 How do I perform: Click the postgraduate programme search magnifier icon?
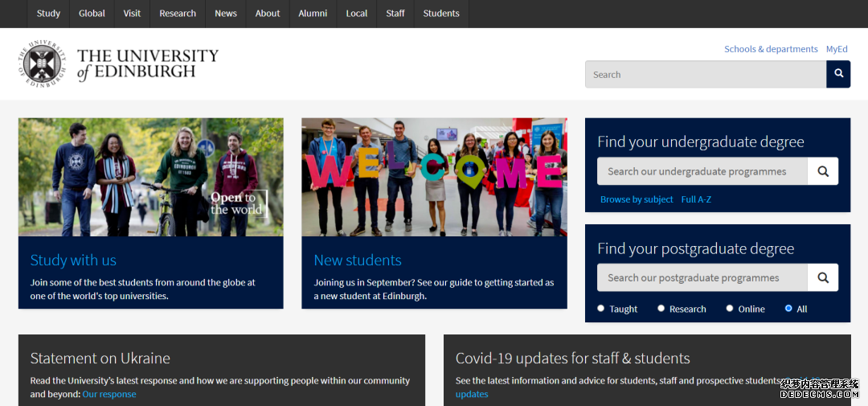823,277
